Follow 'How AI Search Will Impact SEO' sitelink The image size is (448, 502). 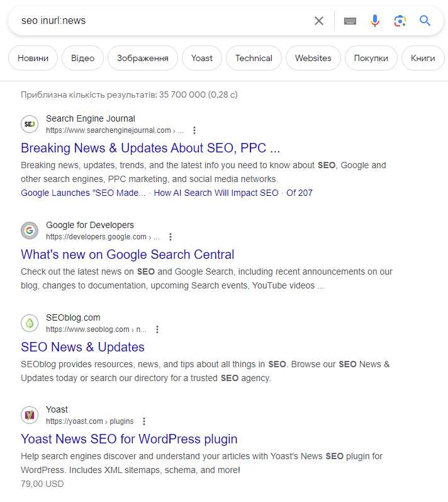[x=216, y=193]
